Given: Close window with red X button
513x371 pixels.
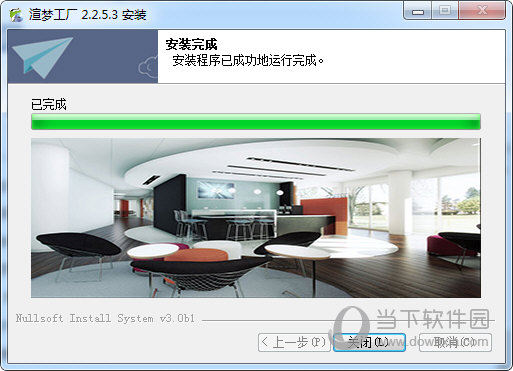Looking at the screenshot, I should (482, 11).
